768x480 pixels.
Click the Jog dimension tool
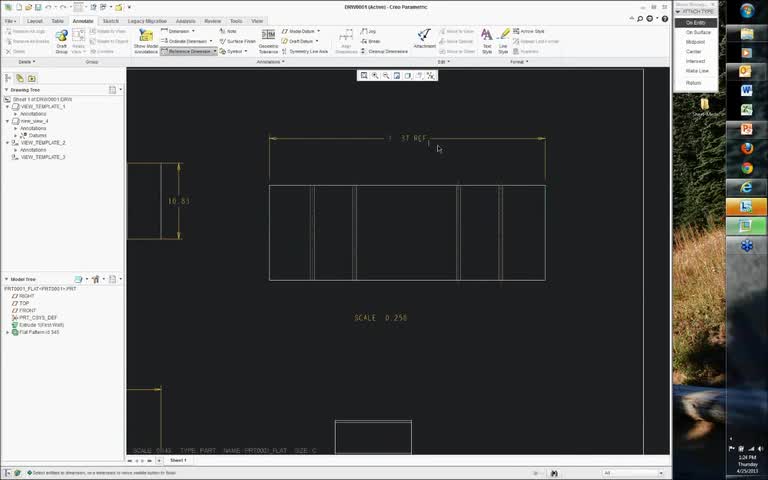tap(368, 31)
